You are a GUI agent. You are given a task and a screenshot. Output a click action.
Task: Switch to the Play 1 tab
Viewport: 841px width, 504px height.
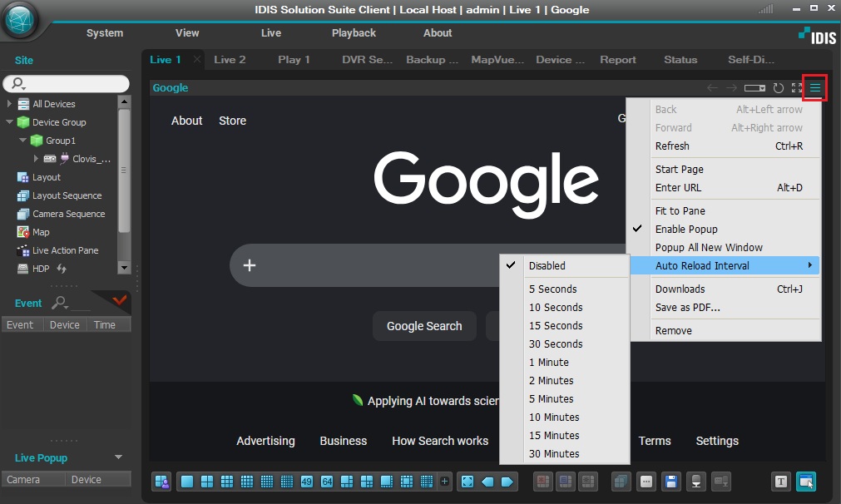pyautogui.click(x=294, y=60)
